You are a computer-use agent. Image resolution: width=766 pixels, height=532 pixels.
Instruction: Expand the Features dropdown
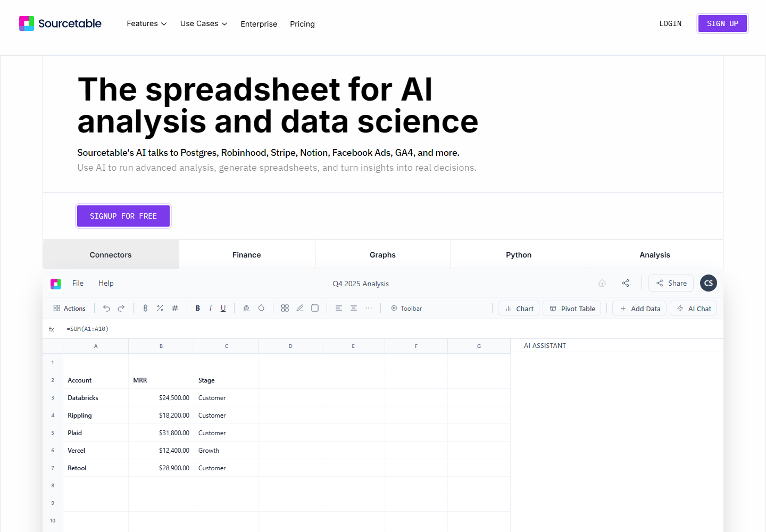pos(147,24)
